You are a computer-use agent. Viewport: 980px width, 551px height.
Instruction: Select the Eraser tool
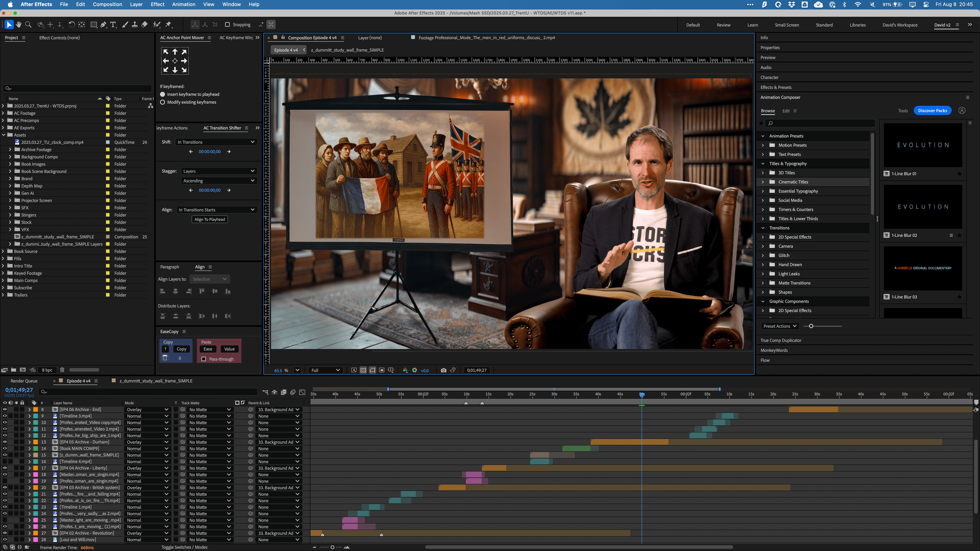144,24
